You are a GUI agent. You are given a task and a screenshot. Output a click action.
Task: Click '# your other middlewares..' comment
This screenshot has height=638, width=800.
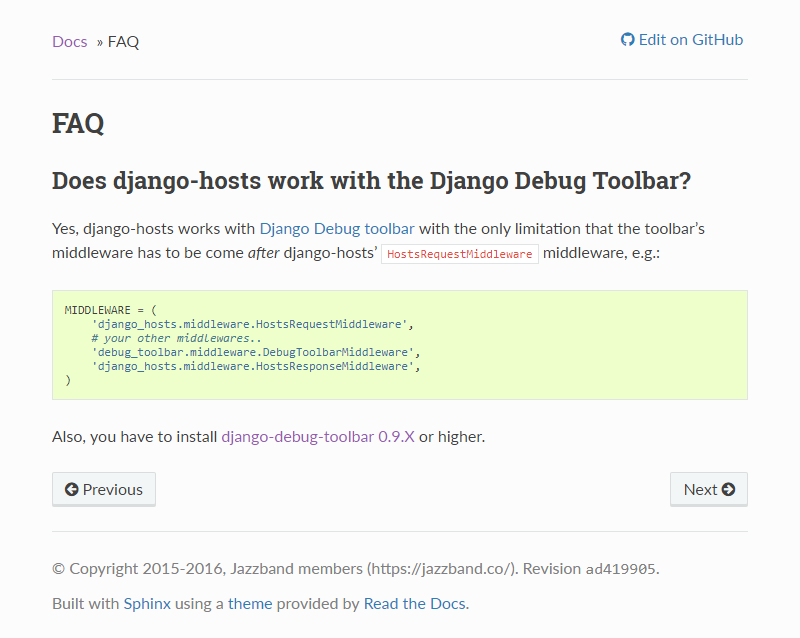click(176, 338)
